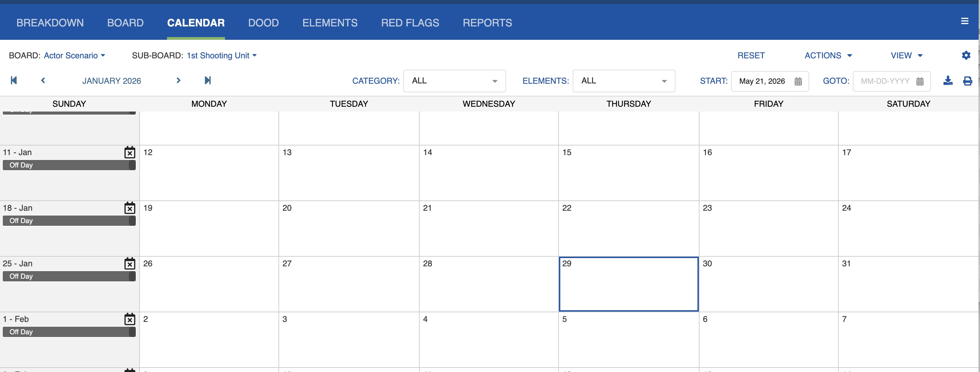Screen dimensions: 980x372
Task: Download the calendar export
Action: [948, 81]
